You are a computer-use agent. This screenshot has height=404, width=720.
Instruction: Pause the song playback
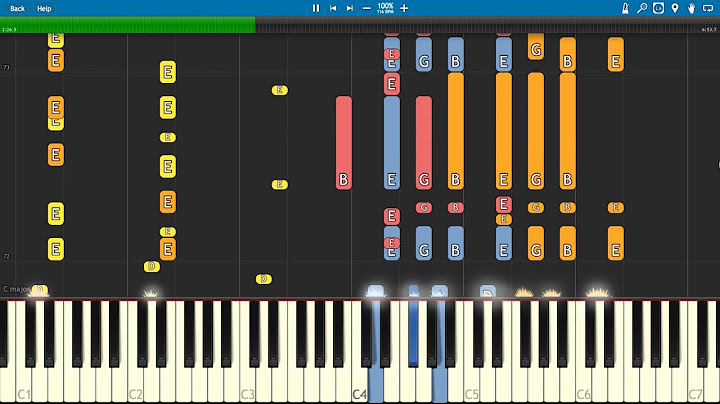coord(316,8)
